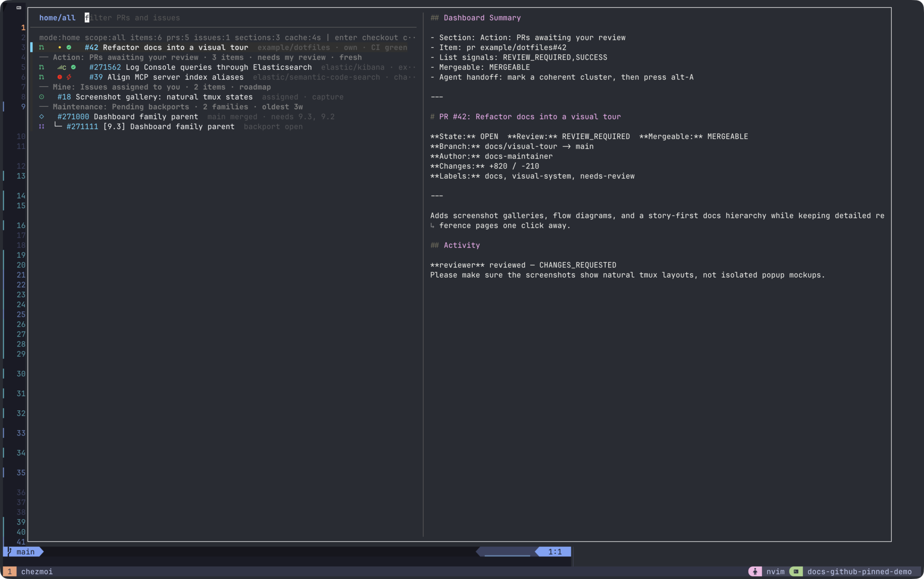924x579 pixels.
Task: Click 'main' branch name in statusline
Action: (26, 552)
